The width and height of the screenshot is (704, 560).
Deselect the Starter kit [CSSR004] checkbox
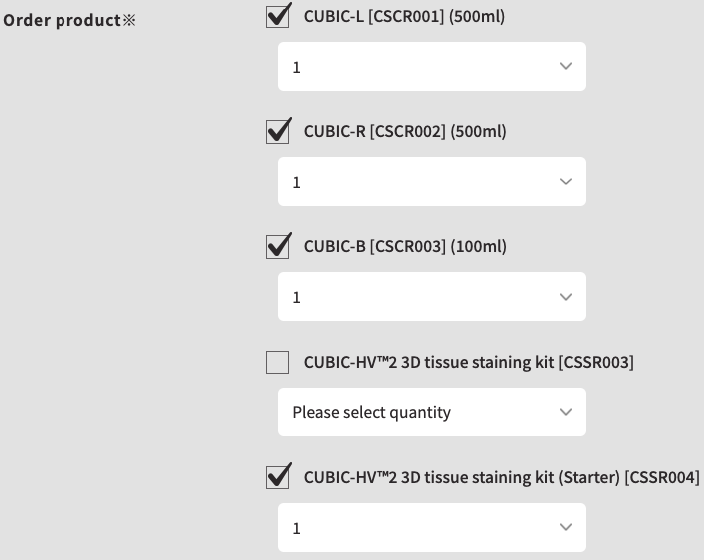278,477
